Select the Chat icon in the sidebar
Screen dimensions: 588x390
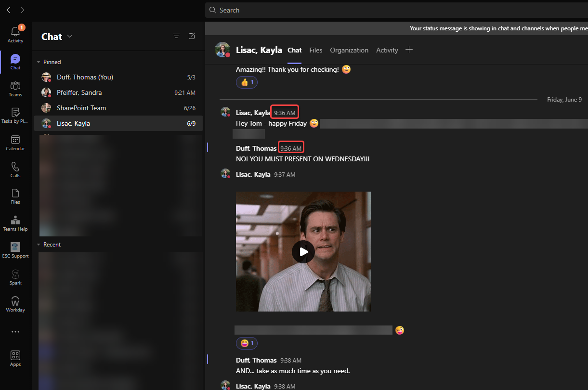(x=15, y=61)
